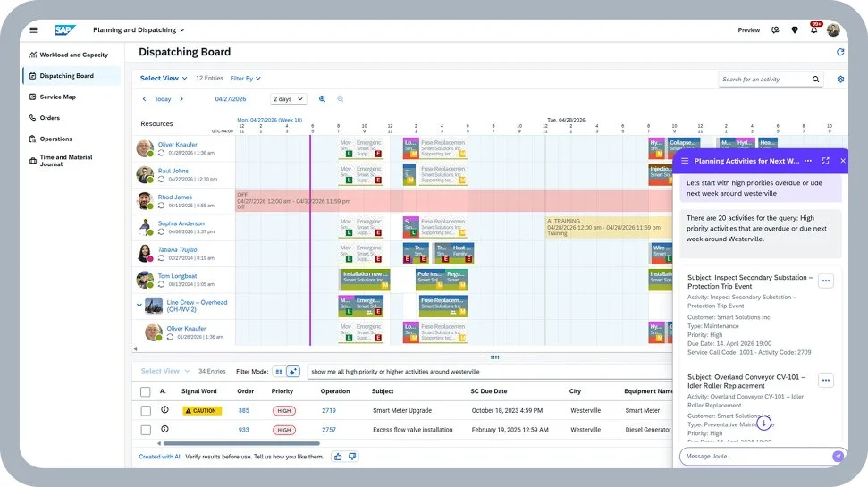Give thumbs up feedback
This screenshot has height=487, width=868.
point(338,457)
